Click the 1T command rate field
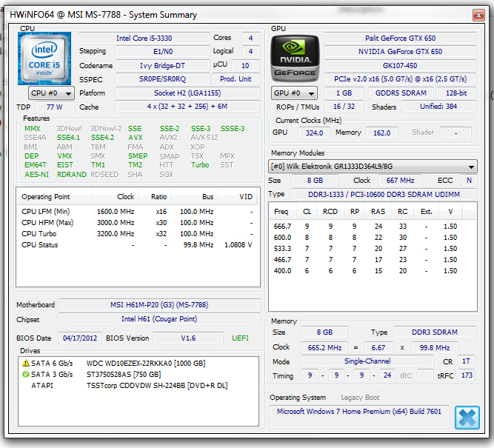The image size is (494, 448). [466, 361]
